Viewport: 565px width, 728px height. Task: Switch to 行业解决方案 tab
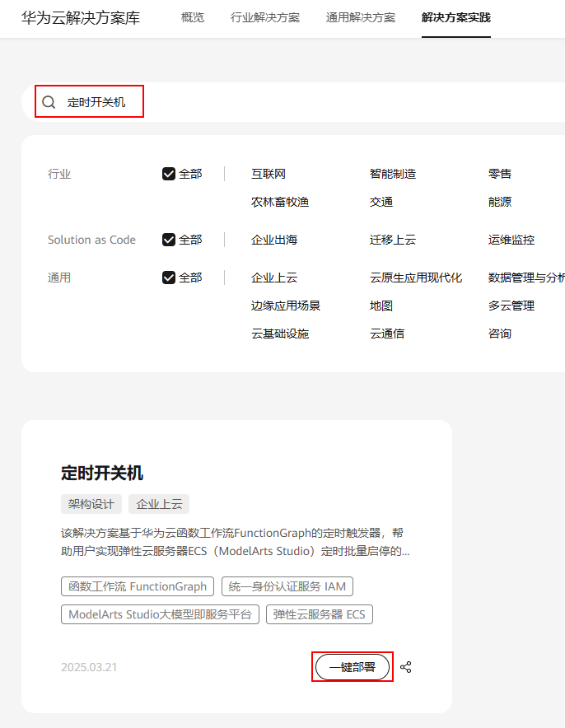coord(265,17)
